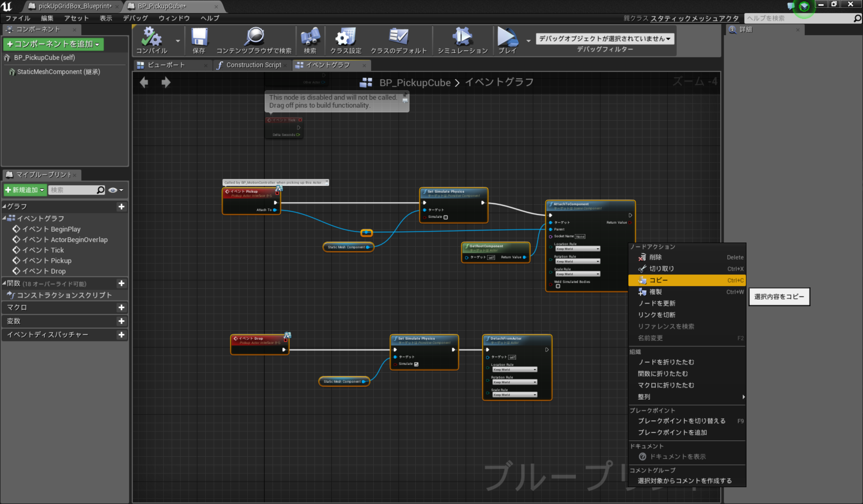Click Find in Content Browser magnifier icon
The height and width of the screenshot is (504, 863).
[x=254, y=37]
